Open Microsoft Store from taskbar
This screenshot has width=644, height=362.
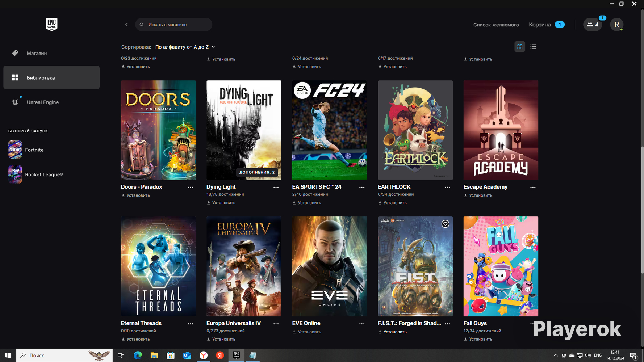coord(171,355)
